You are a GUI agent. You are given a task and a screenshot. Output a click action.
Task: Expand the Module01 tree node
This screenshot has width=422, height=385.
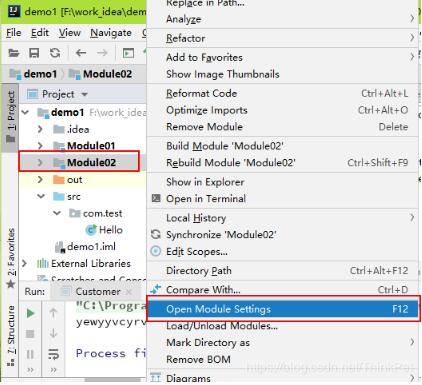[x=40, y=146]
